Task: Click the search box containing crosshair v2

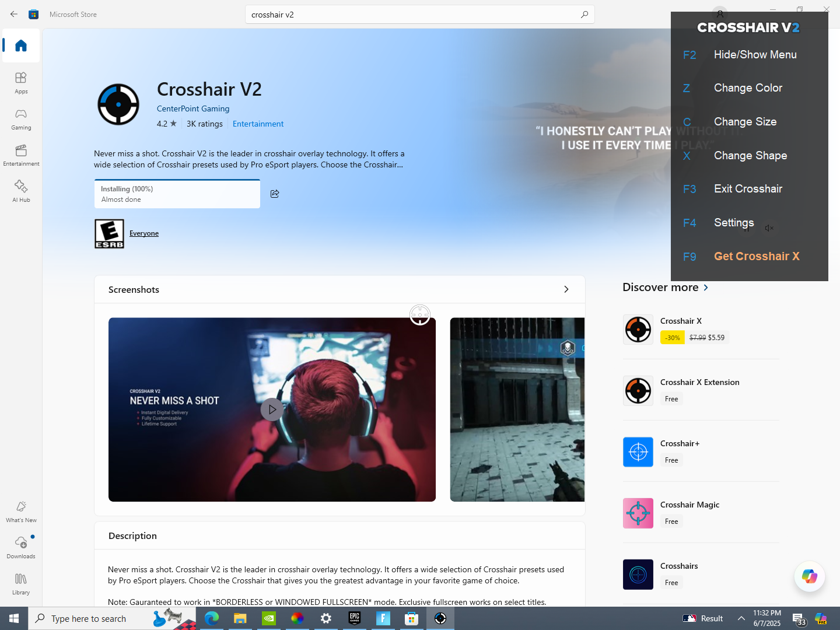Action: (x=419, y=15)
